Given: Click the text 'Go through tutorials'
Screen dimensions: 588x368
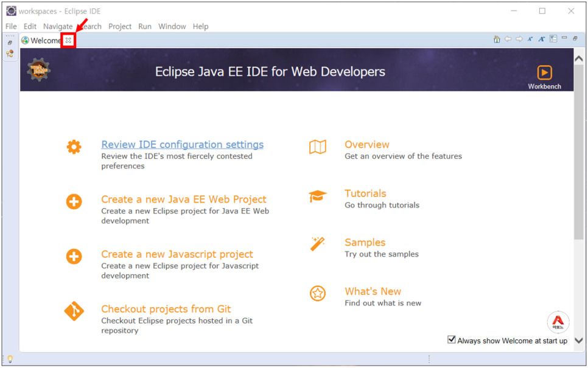Looking at the screenshot, I should (382, 206).
